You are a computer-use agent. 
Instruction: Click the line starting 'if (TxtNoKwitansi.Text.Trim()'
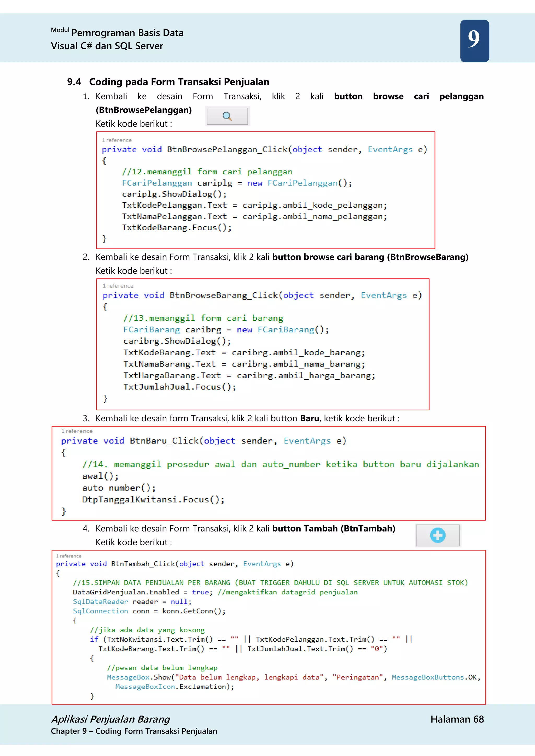(251, 640)
